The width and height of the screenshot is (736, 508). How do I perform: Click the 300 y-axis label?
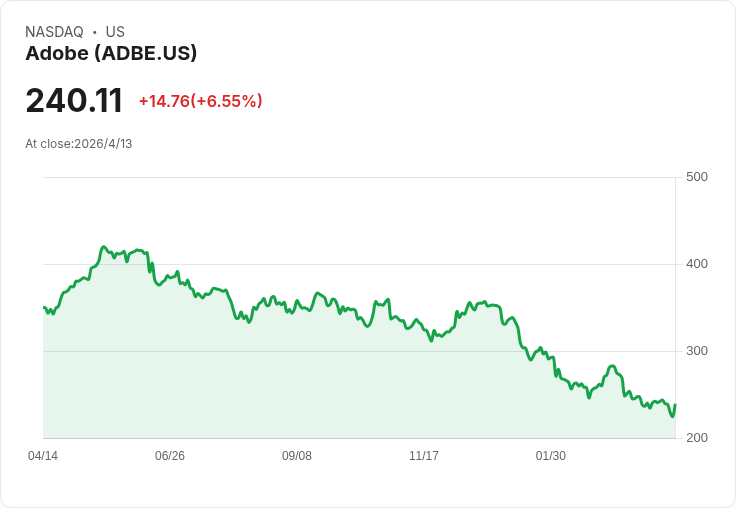tap(697, 351)
